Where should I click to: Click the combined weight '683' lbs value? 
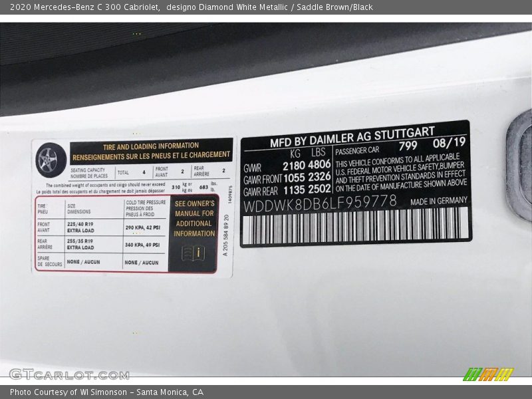tap(203, 188)
